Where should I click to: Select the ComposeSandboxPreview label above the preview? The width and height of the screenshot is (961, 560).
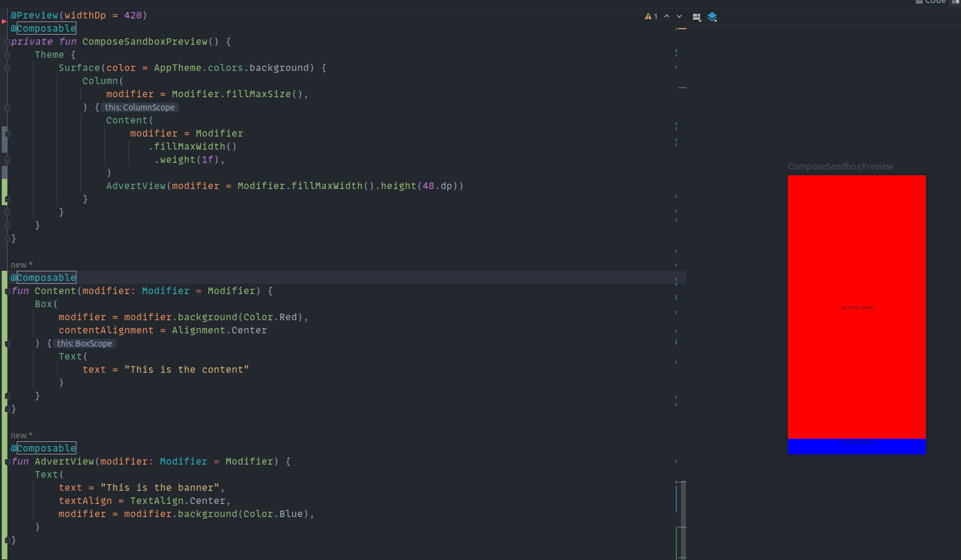coord(840,166)
